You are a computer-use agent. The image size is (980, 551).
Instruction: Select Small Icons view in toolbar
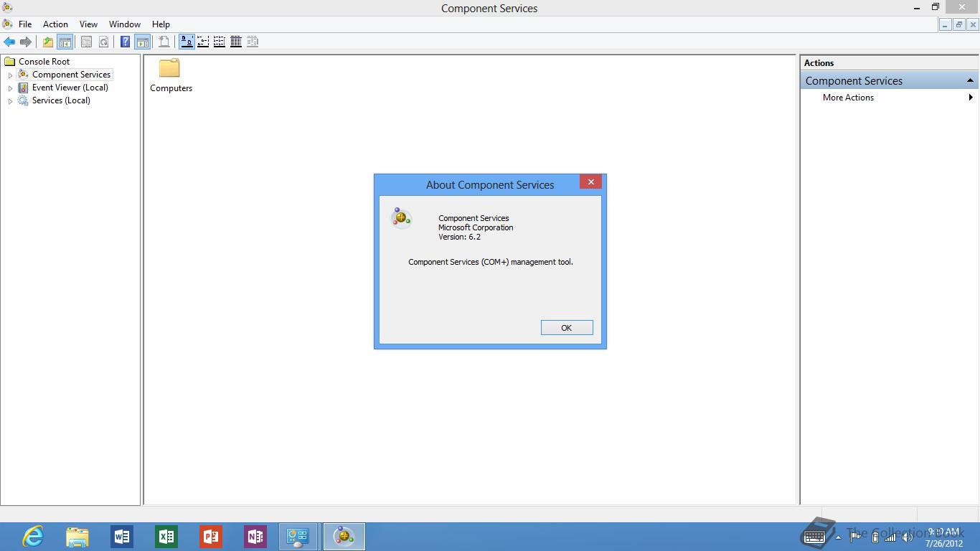point(203,42)
